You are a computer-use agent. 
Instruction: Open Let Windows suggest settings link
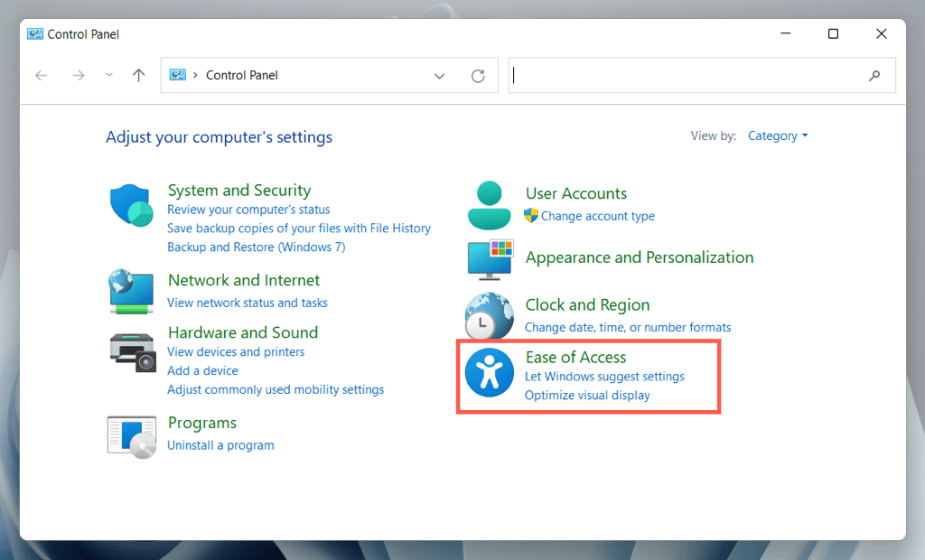(604, 376)
